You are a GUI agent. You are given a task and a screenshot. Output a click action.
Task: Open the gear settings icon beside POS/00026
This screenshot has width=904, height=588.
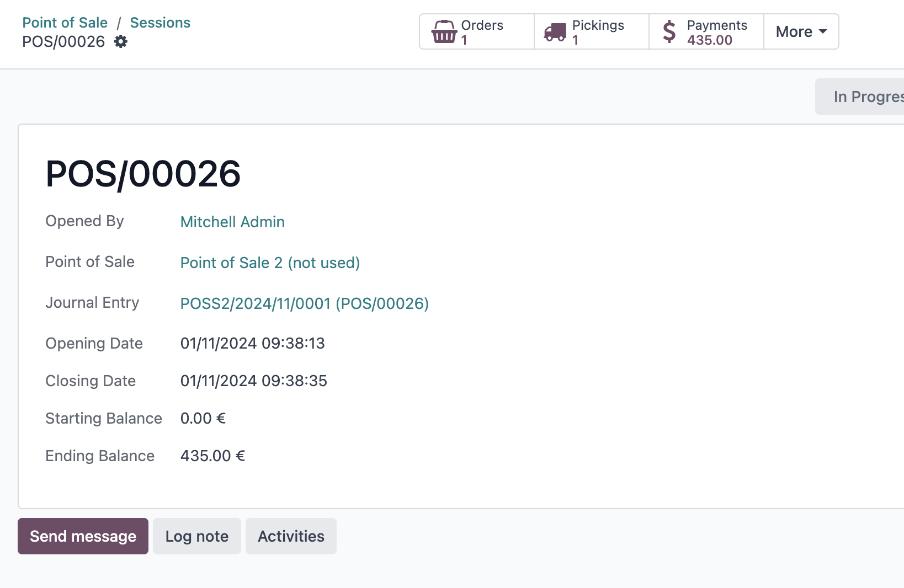pyautogui.click(x=120, y=41)
